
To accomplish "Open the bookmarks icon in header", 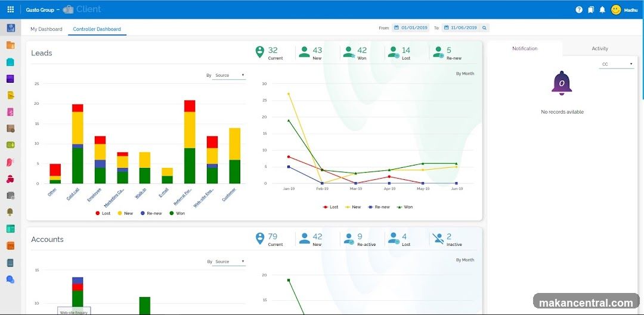I will pos(590,10).
